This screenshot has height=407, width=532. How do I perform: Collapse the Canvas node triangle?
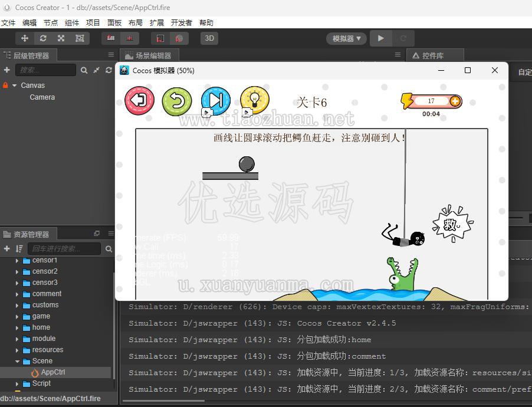point(15,86)
